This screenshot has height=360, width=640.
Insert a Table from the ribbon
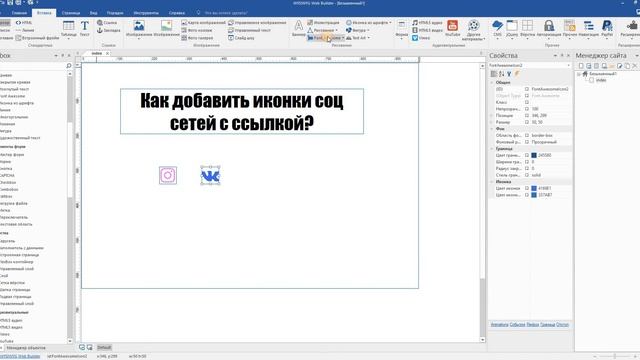[x=68, y=29]
